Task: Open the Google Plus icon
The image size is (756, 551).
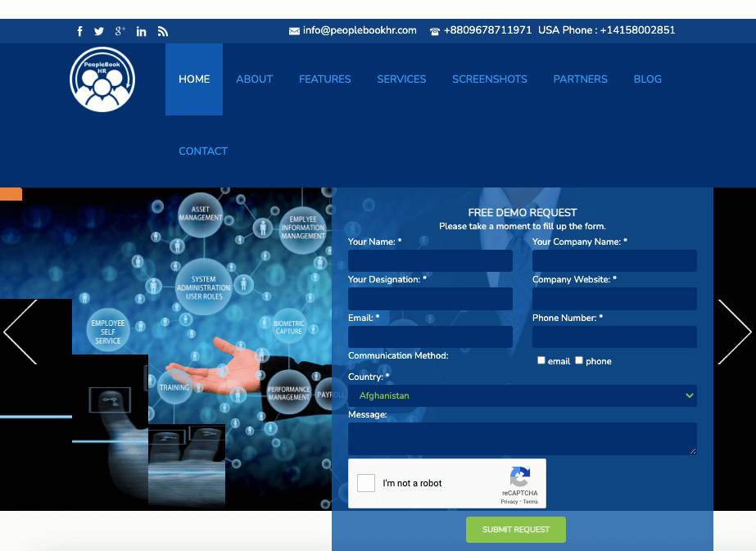Action: tap(120, 31)
